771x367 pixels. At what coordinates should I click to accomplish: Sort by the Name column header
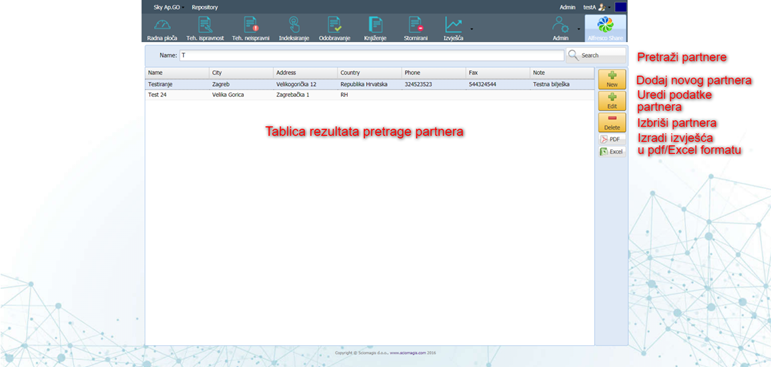[x=177, y=73]
